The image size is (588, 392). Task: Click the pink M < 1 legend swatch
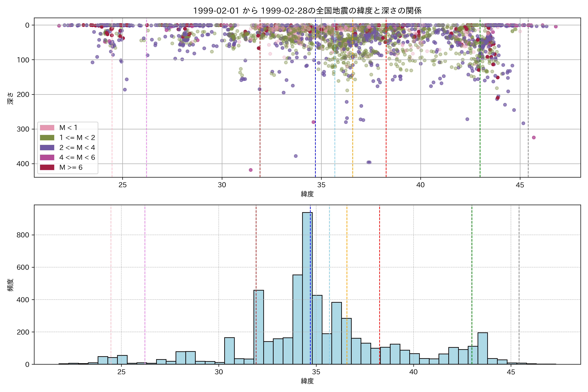coord(47,128)
